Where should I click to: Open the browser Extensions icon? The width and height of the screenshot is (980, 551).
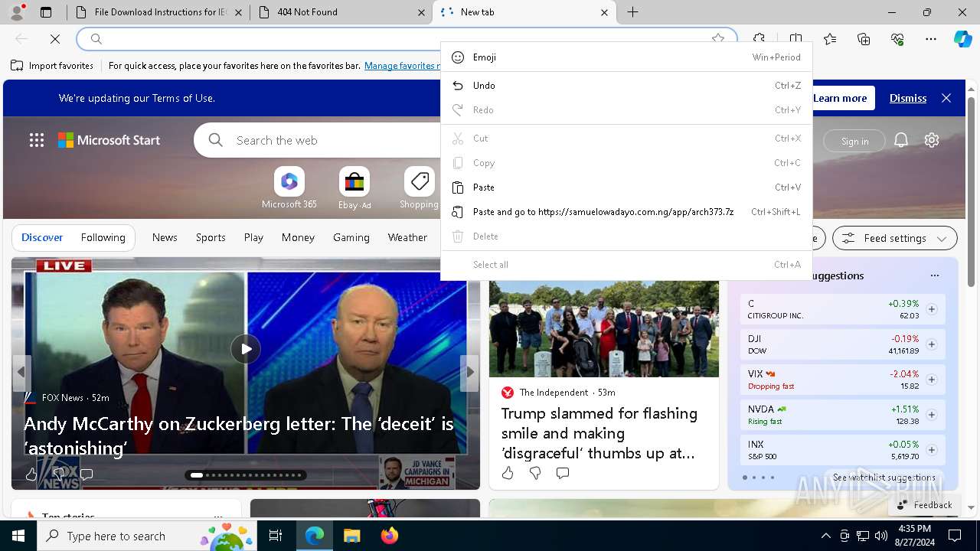[x=759, y=39]
